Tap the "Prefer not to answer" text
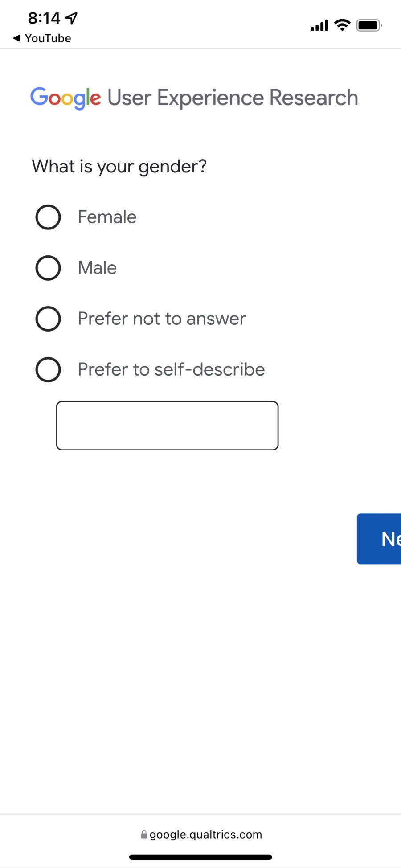401x868 pixels. point(162,319)
